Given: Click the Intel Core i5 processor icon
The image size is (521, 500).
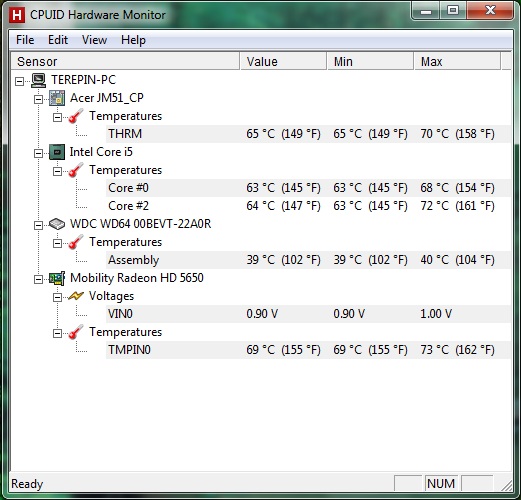Looking at the screenshot, I should [57, 152].
